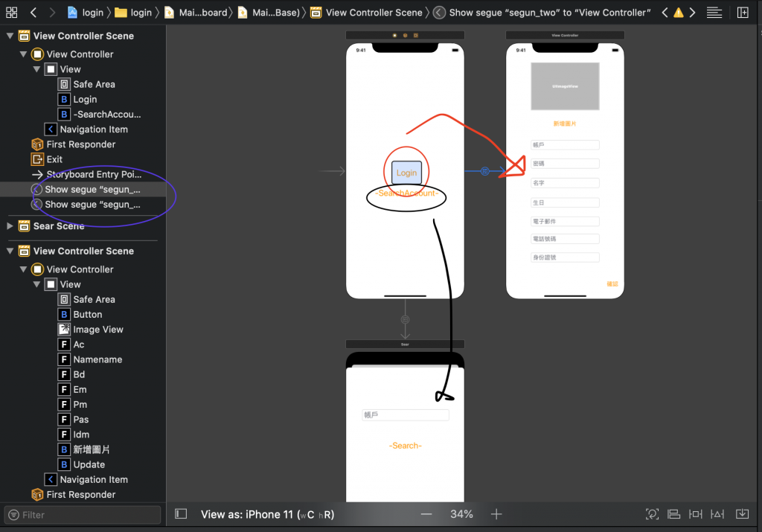Select the highlighted Show segue row

pyautogui.click(x=83, y=190)
